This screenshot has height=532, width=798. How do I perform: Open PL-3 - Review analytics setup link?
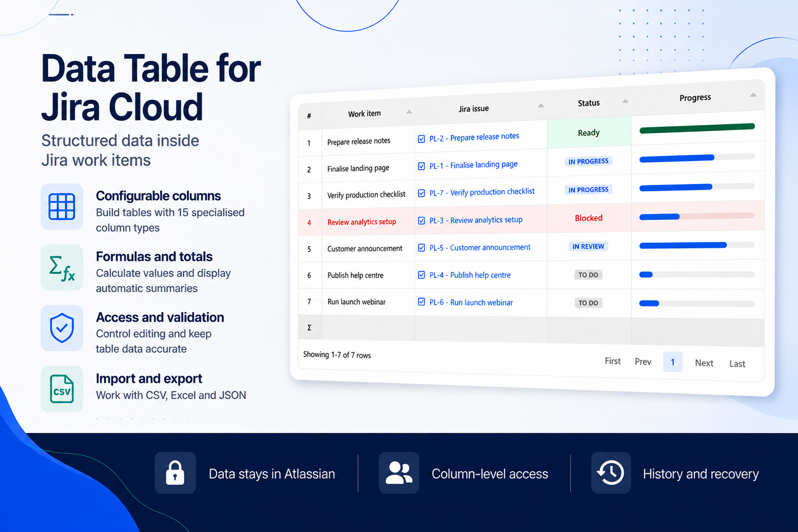(476, 220)
